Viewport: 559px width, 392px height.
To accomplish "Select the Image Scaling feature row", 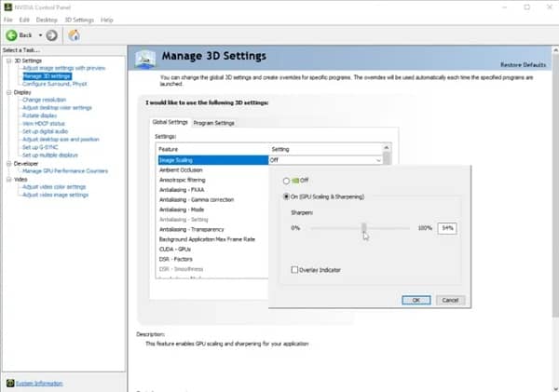I will coord(212,160).
